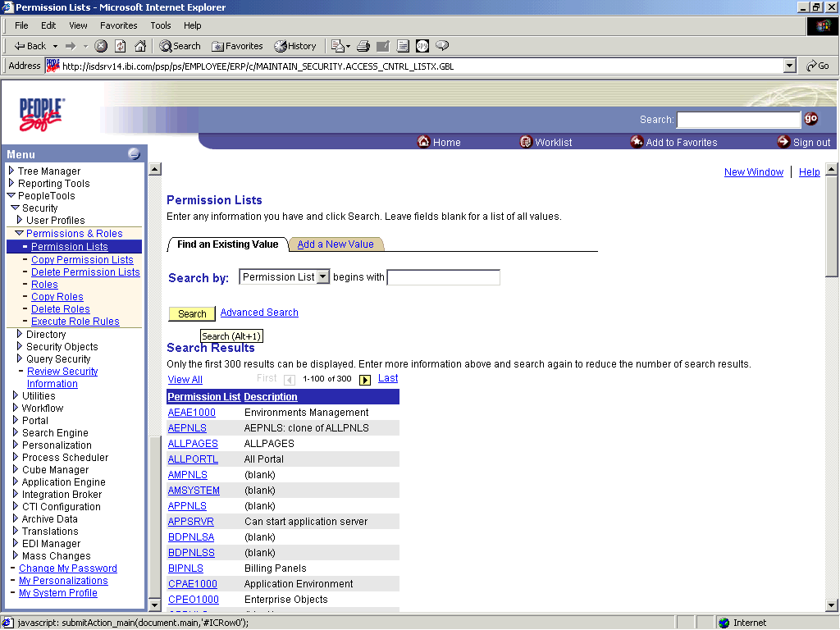840x630 pixels.
Task: Click the page icon in the address bar
Action: (52, 66)
